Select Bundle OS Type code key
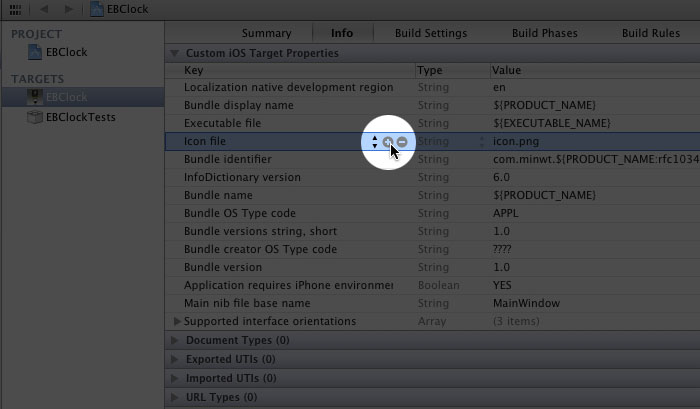 point(240,213)
